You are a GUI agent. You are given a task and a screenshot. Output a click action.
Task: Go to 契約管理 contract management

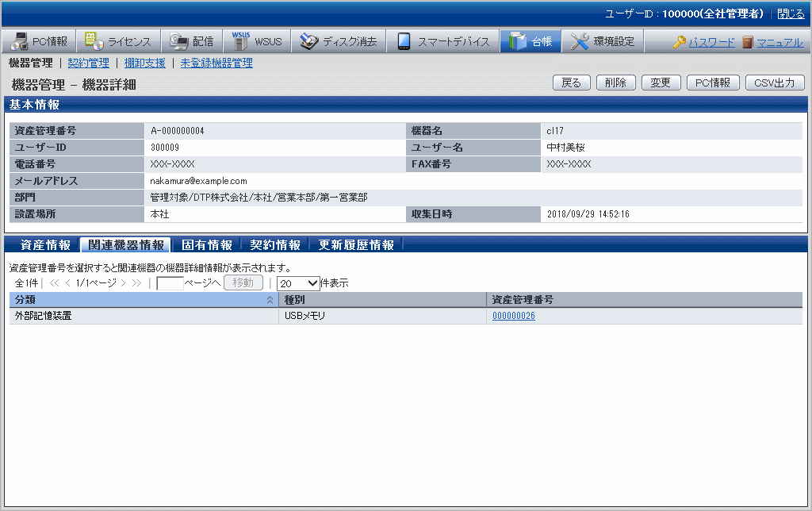coord(89,63)
